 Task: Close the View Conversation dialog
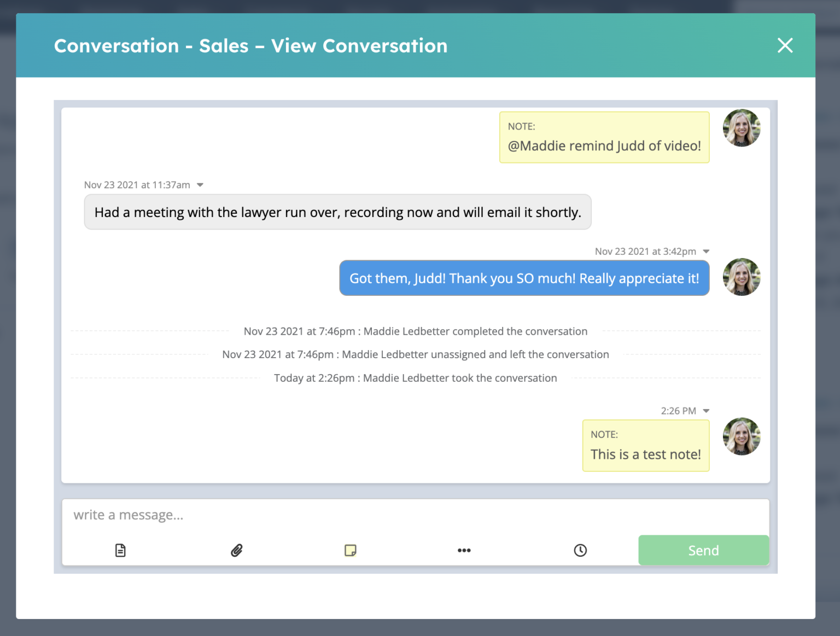(785, 45)
